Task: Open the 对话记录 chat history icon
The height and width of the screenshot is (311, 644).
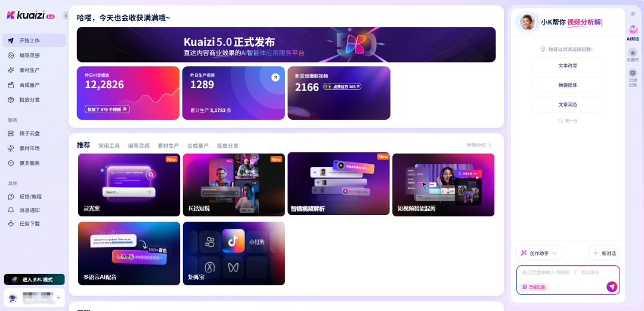Action: pos(633,73)
